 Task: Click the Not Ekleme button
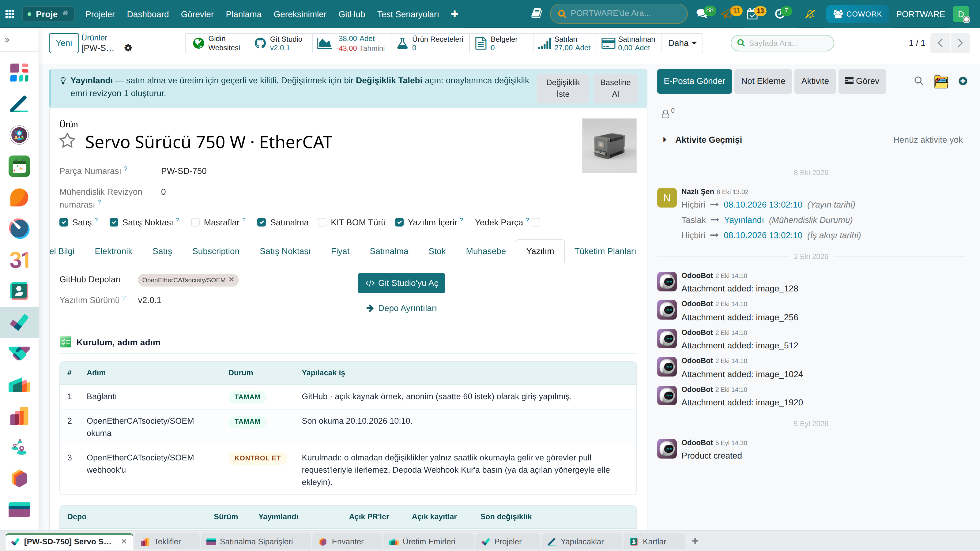tap(763, 81)
